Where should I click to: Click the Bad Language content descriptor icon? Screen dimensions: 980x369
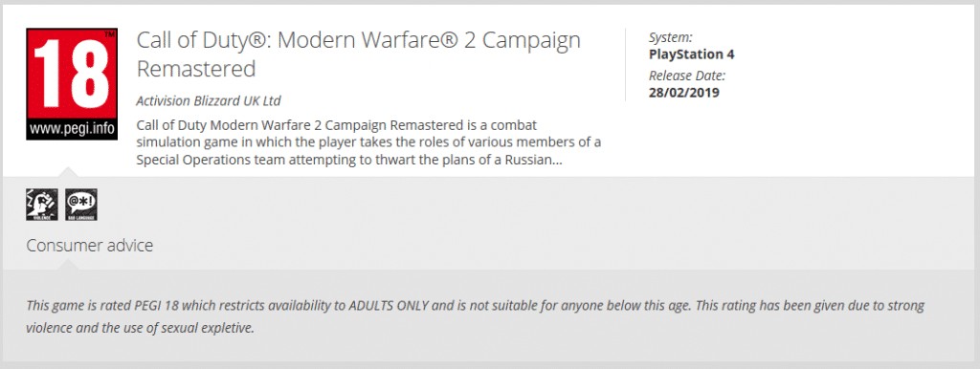point(81,205)
